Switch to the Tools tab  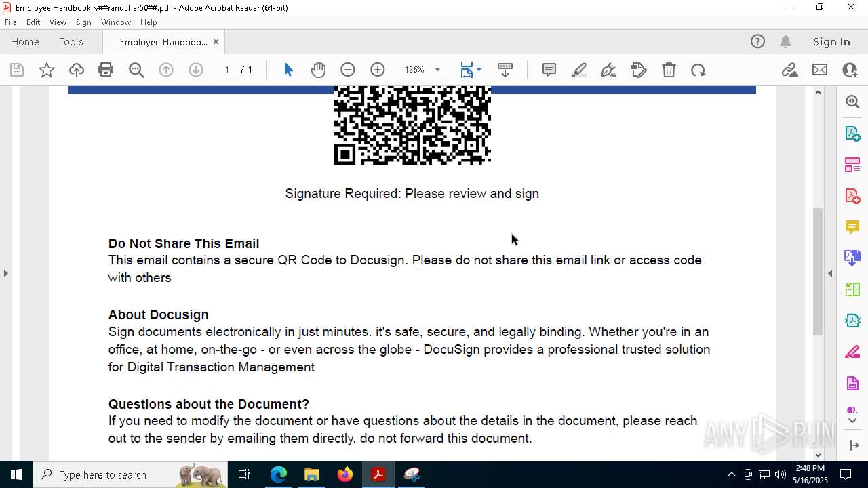(x=71, y=41)
